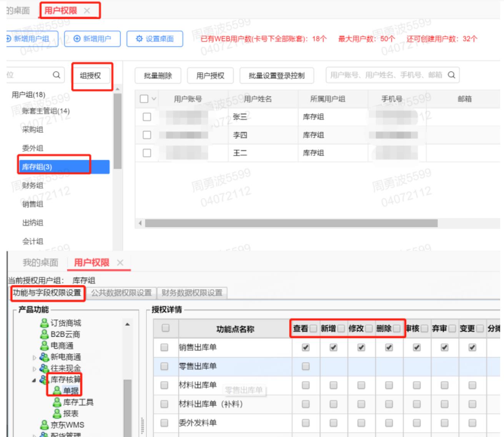Check the row checkbox for 销售出库单

pyautogui.click(x=165, y=347)
